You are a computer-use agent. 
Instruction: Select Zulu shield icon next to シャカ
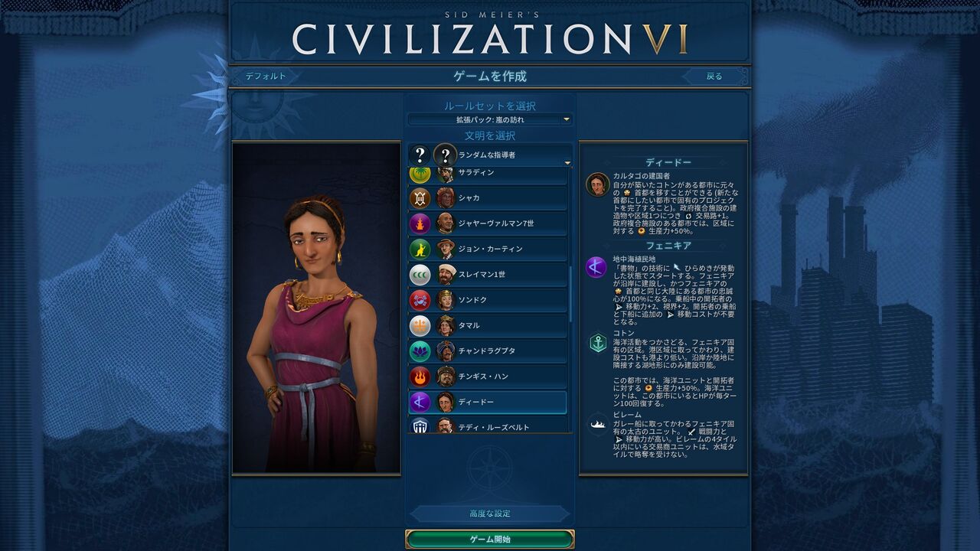click(420, 197)
